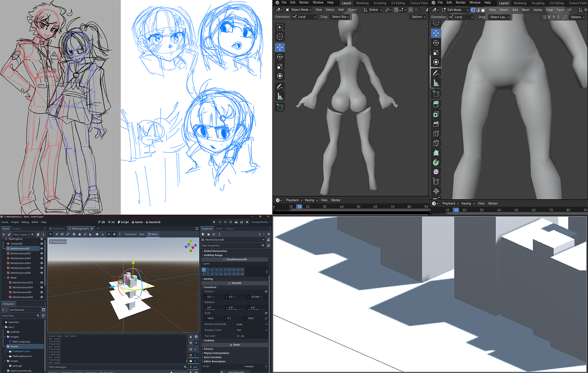This screenshot has height=373, width=588.
Task: Clear the Godot output log
Action: 191,337
